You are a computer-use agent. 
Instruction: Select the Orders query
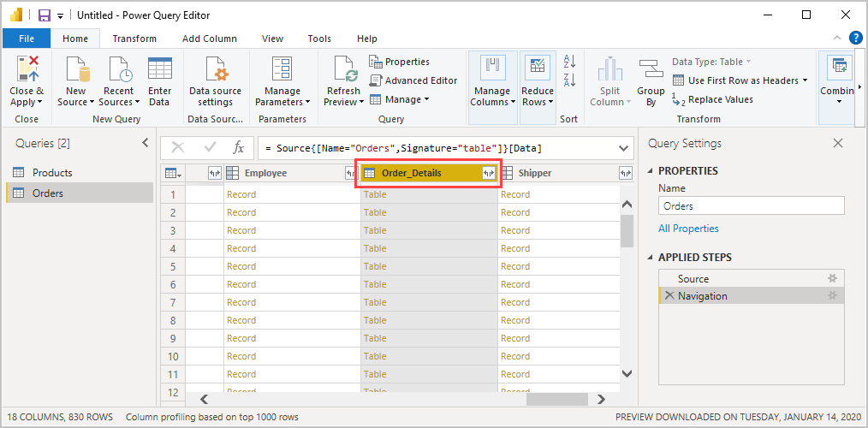point(80,193)
